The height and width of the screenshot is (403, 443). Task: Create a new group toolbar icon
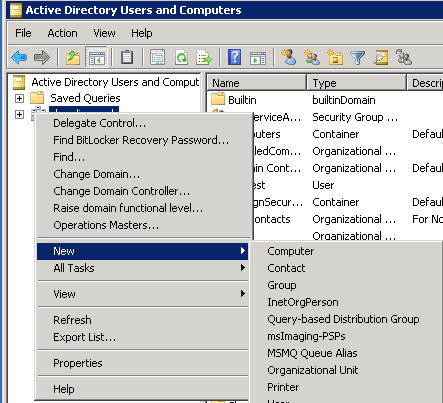click(312, 57)
